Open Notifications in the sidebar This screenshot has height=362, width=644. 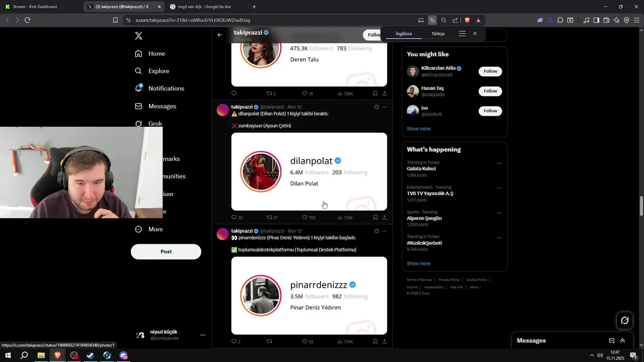tap(159, 88)
